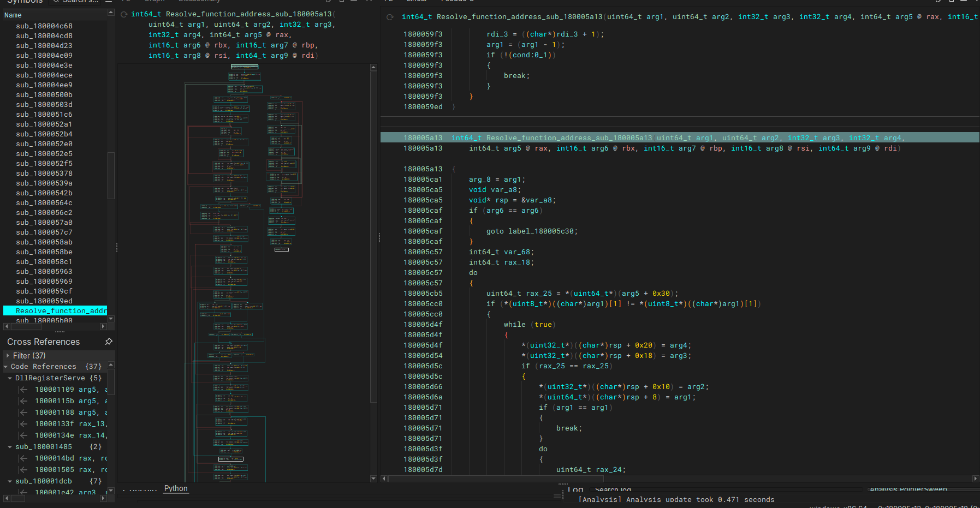Click symbols list scroll-right arrow
The image size is (980, 508).
point(103,326)
